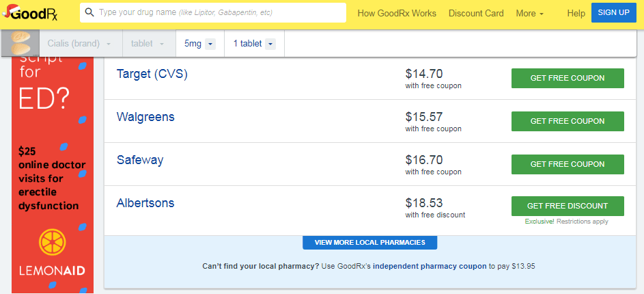Expand the tablet form dropdown
The width and height of the screenshot is (644, 294).
point(149,44)
